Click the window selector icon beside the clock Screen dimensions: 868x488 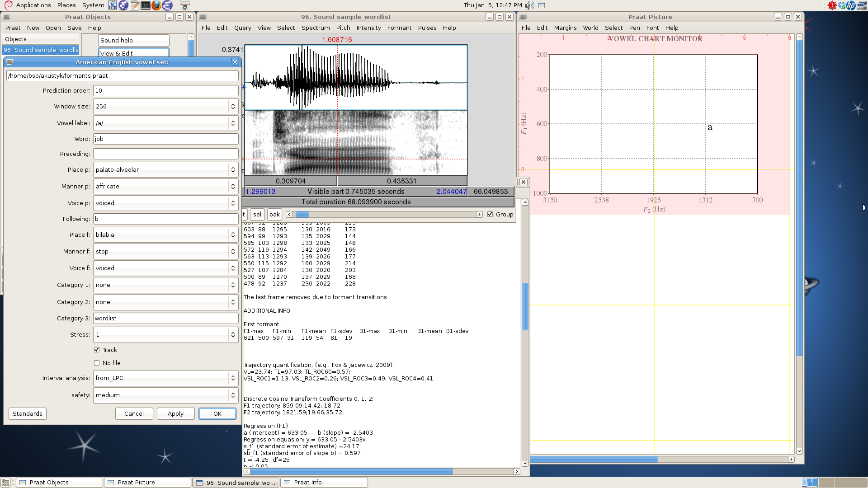pyautogui.click(x=542, y=5)
